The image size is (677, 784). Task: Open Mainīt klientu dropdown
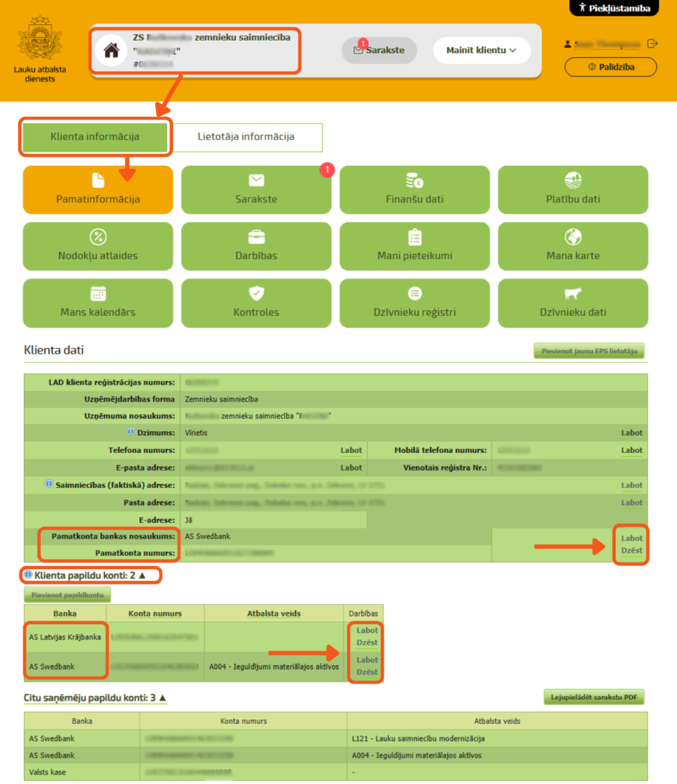482,50
